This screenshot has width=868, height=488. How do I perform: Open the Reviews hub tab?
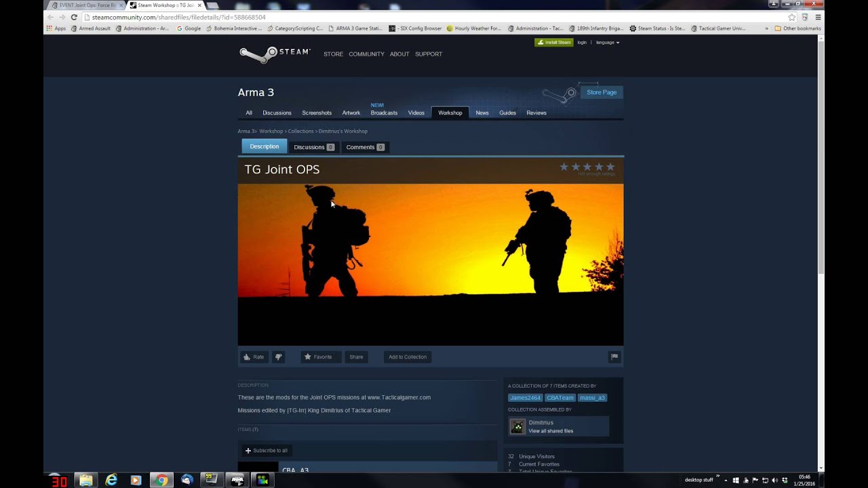pyautogui.click(x=536, y=113)
